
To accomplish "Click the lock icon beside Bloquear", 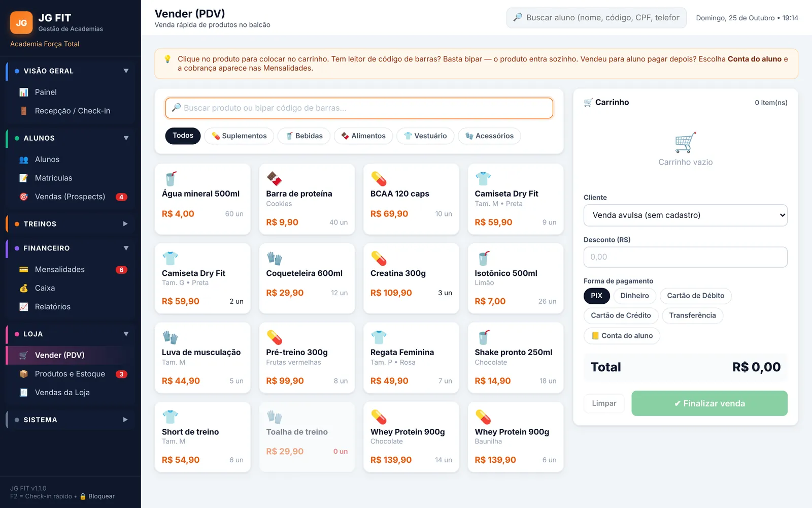I will 83,496.
